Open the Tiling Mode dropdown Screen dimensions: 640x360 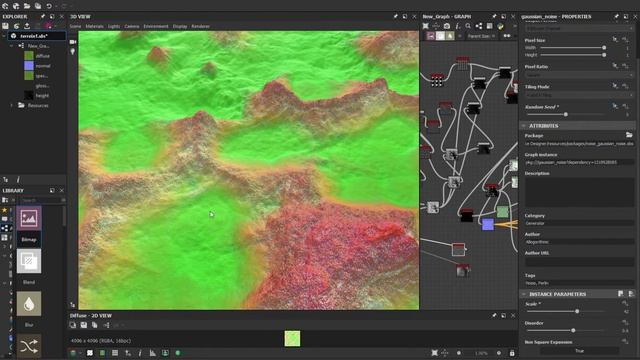(x=579, y=95)
